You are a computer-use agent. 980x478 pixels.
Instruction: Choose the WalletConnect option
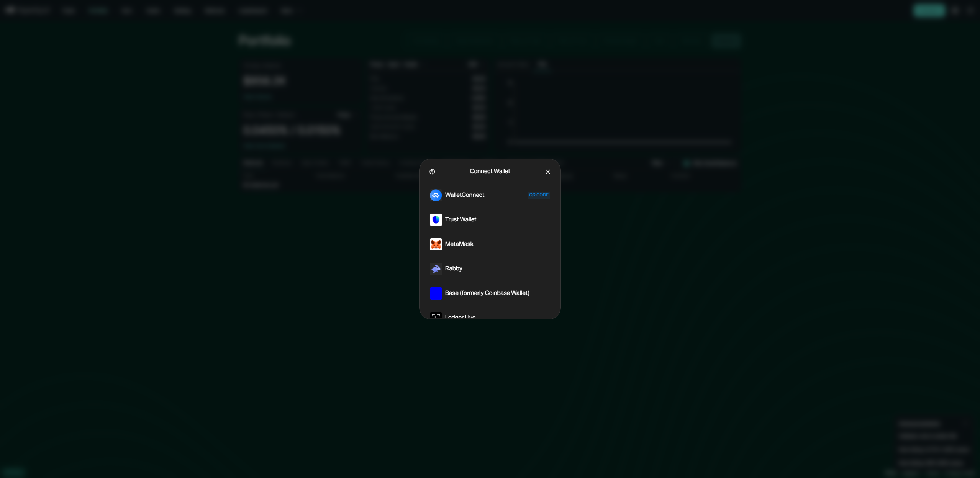click(x=490, y=195)
